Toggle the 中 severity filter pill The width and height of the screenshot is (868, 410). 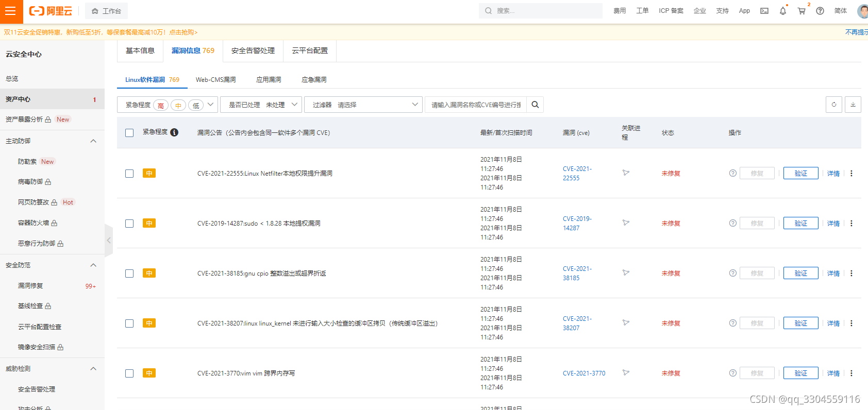tap(178, 105)
